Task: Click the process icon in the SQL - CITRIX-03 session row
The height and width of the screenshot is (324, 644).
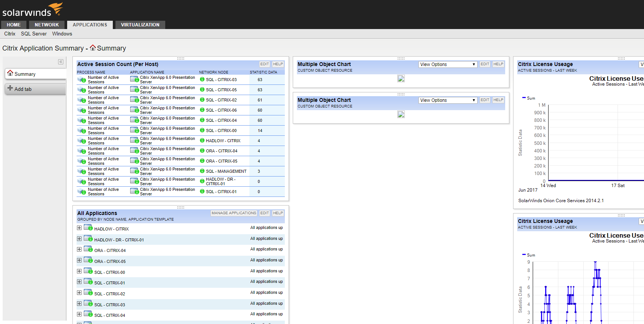Action: [82, 80]
